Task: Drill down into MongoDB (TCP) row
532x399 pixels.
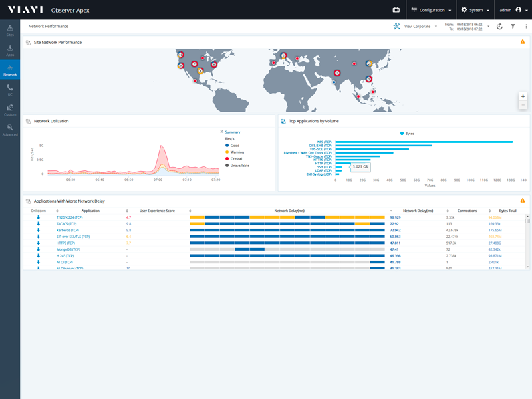Action: pyautogui.click(x=39, y=249)
